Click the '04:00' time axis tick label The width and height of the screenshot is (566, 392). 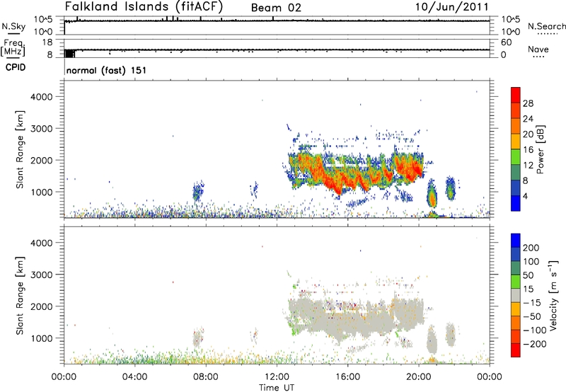134,377
